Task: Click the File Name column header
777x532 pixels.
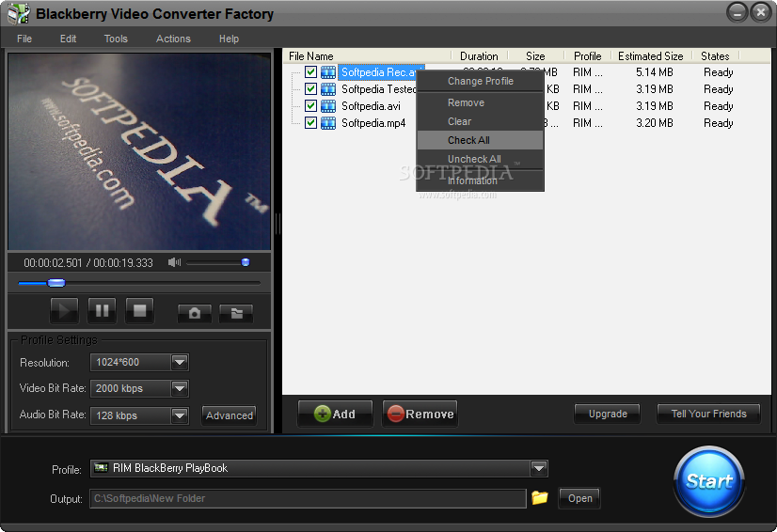Action: (x=368, y=56)
